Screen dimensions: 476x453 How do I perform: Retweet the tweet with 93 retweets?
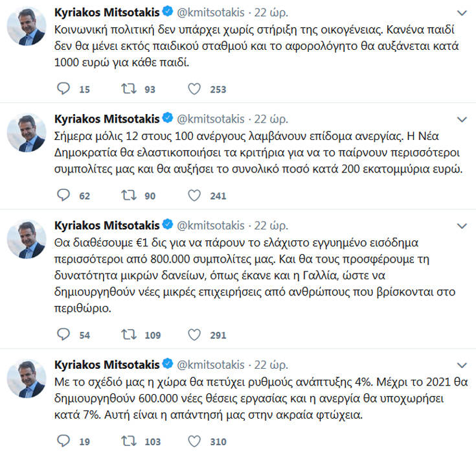128,89
